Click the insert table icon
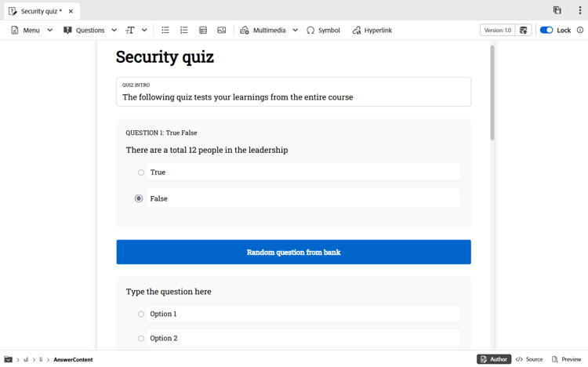Viewport: 588px width, 367px height. click(203, 30)
